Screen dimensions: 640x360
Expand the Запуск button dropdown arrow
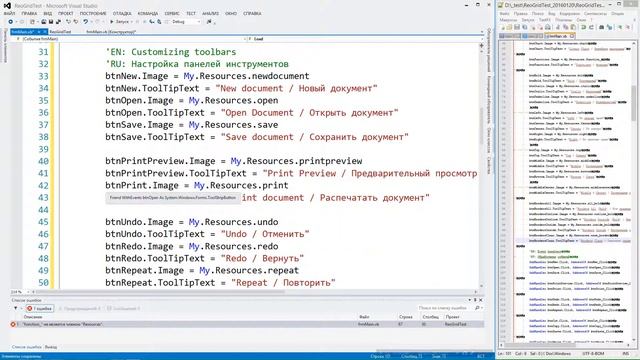(132, 22)
